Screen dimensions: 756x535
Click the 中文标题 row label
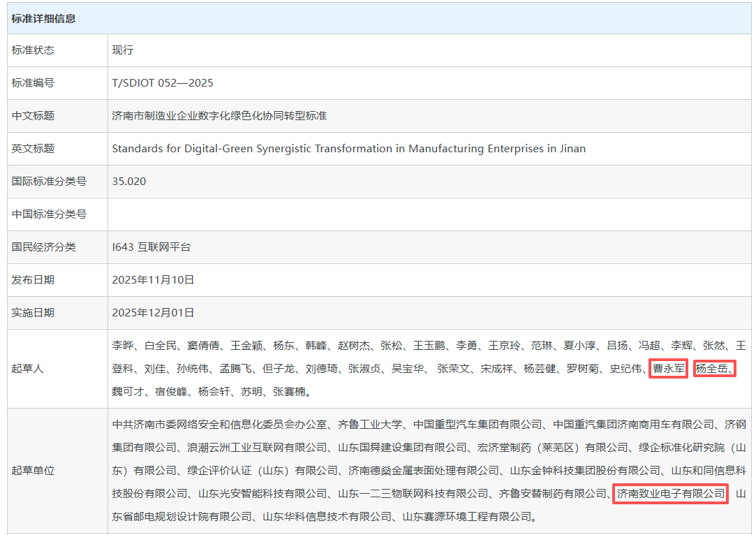pyautogui.click(x=33, y=116)
